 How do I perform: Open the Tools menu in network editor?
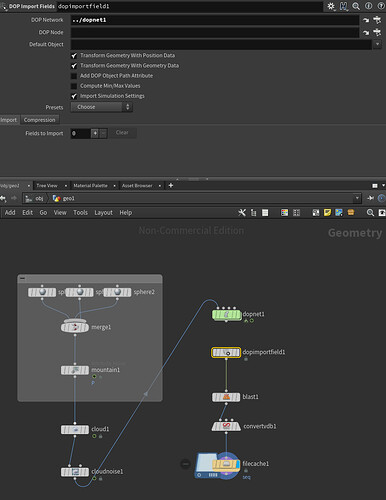tap(80, 213)
